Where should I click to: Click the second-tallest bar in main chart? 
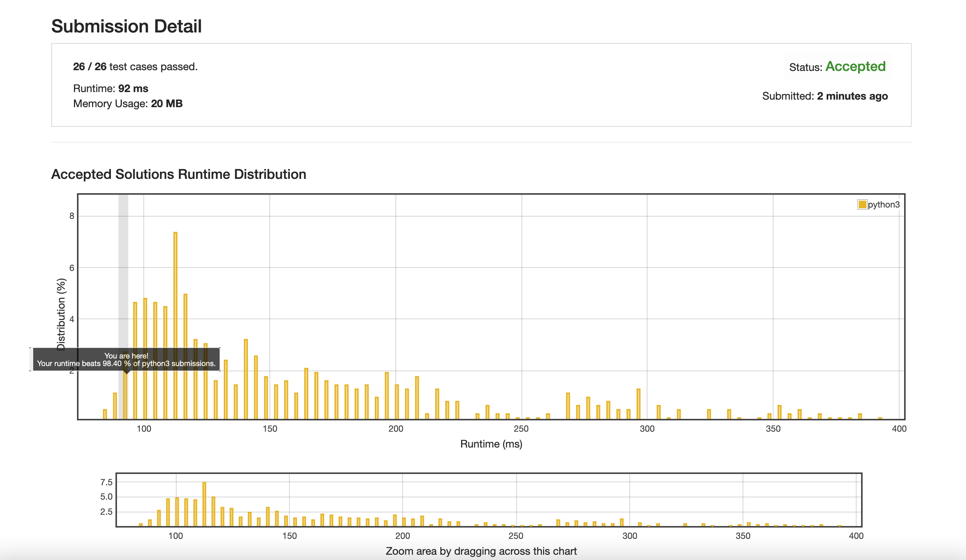[x=186, y=357]
